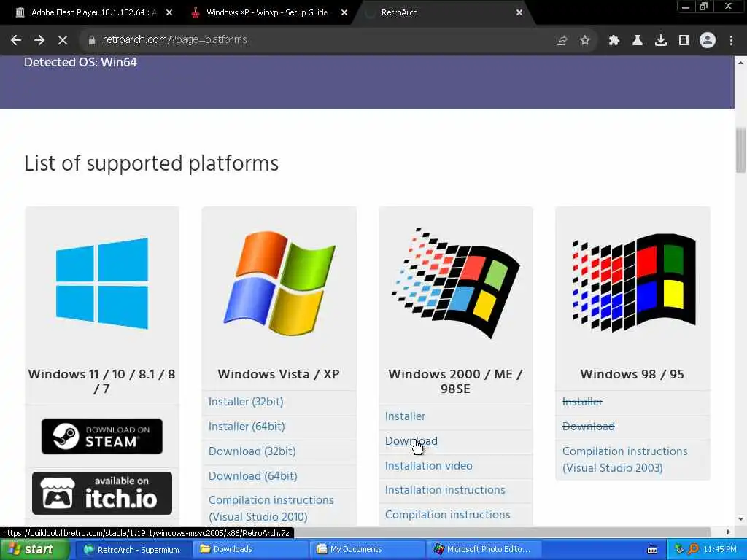Viewport: 747px width, 560px height.
Task: Stop loading the page
Action: (63, 40)
